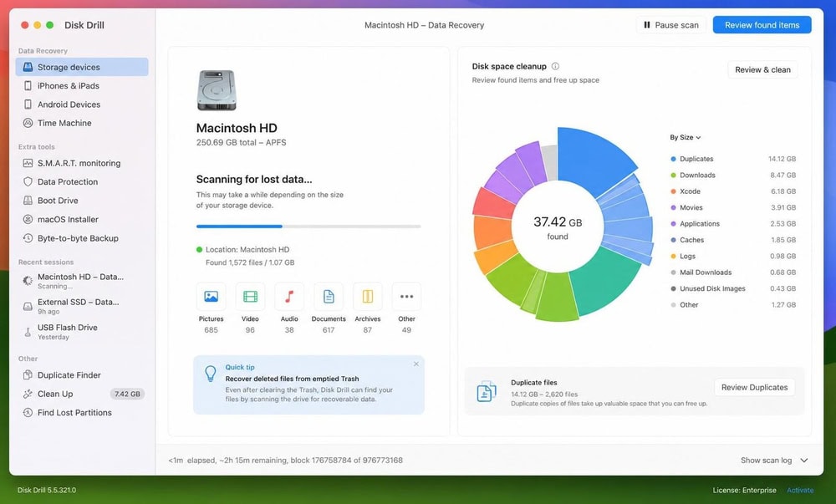Image resolution: width=836 pixels, height=504 pixels.
Task: Click the macOS Installer icon
Action: tap(28, 219)
